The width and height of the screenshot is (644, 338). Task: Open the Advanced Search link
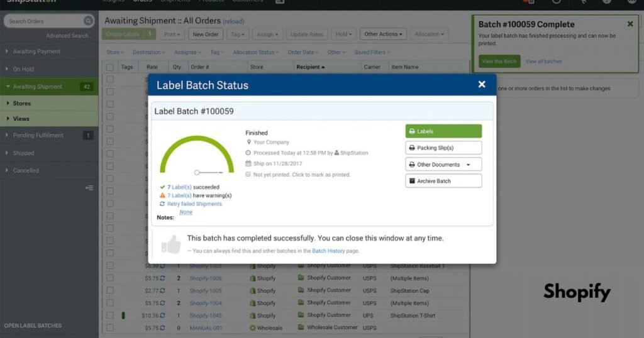pyautogui.click(x=69, y=36)
